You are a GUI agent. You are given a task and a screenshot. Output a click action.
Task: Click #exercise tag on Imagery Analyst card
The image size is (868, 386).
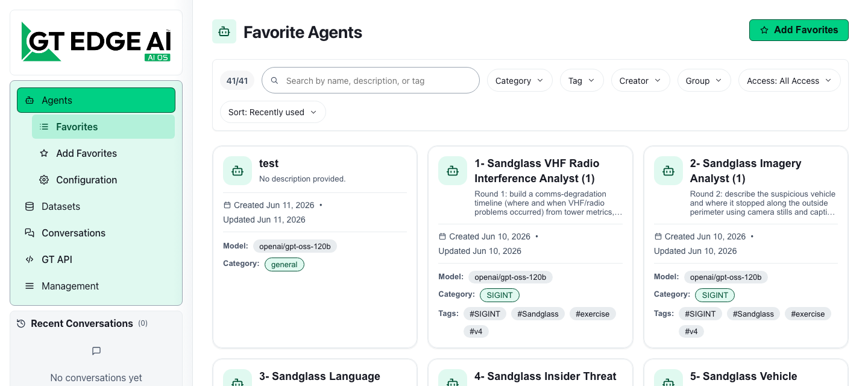click(x=808, y=314)
